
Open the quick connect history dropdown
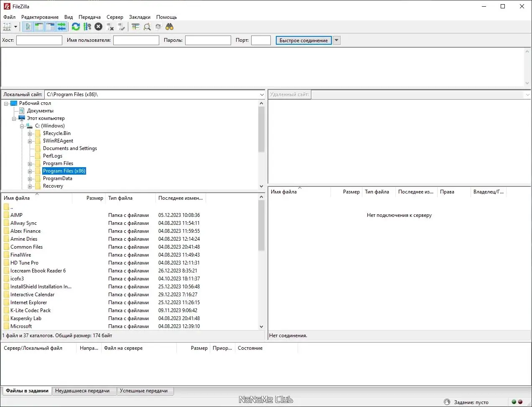(x=337, y=41)
